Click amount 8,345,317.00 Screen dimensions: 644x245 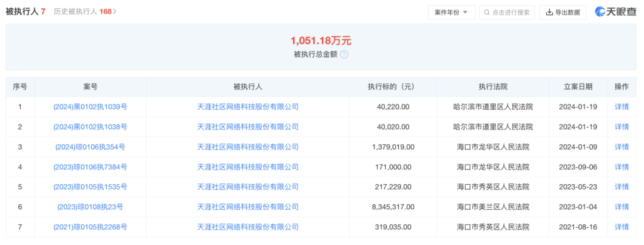tap(393, 207)
